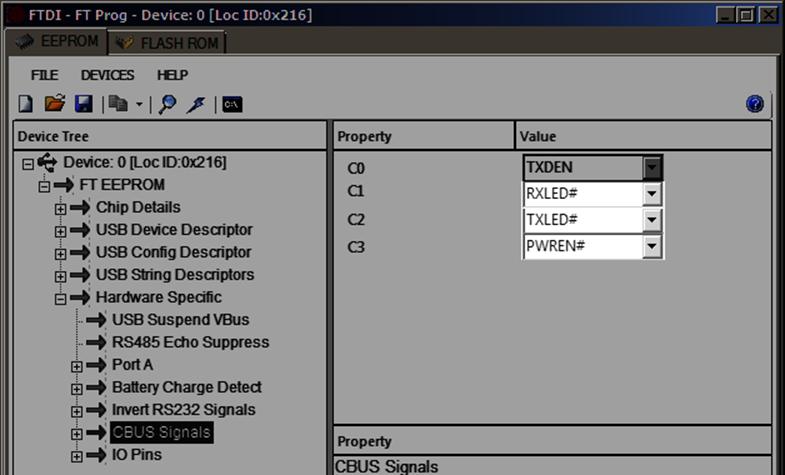Select the Chip Details tree item
Image resolution: width=785 pixels, height=475 pixels.
coord(138,207)
